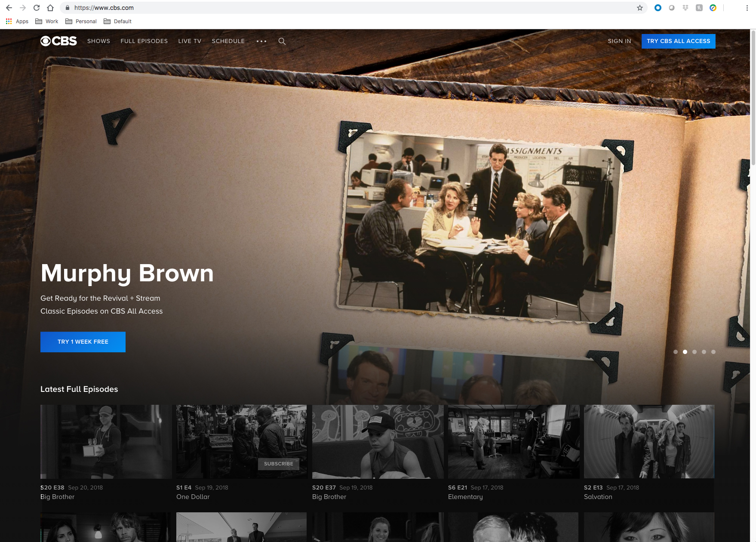Click the browser forward arrow
The width and height of the screenshot is (756, 542).
point(23,8)
